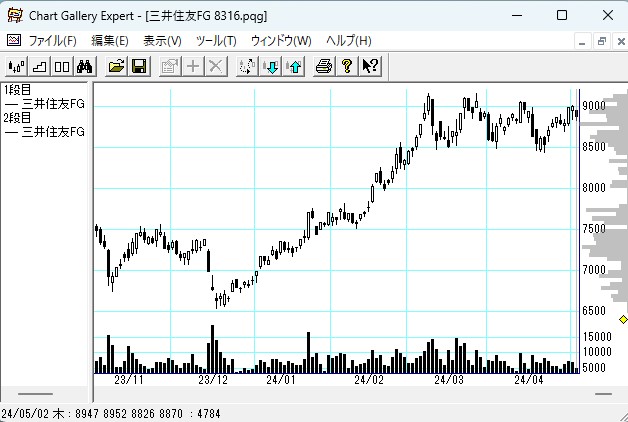Click the 1段目 label in left panel
This screenshot has width=628, height=422.
click(x=18, y=89)
